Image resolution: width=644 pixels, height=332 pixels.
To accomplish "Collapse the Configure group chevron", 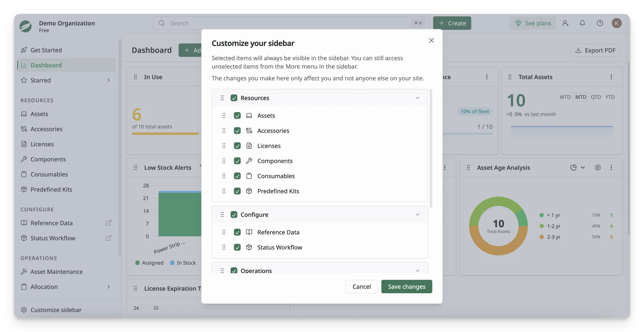I will (x=417, y=215).
